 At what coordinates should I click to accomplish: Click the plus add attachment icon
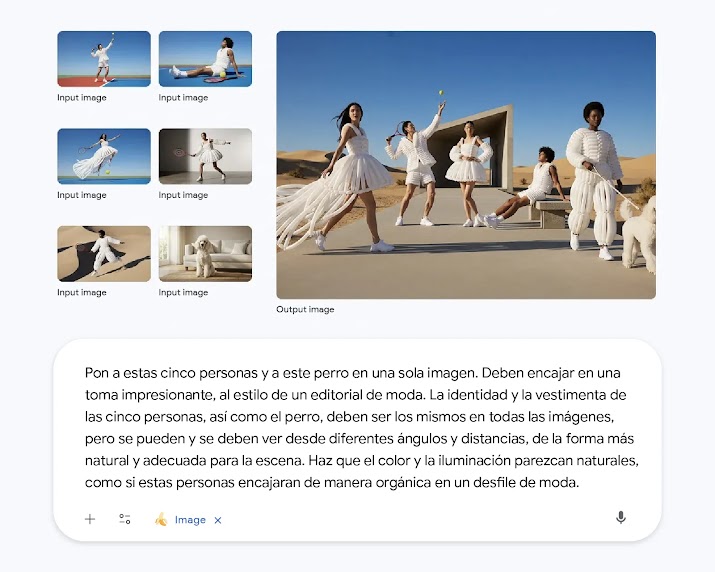(90, 519)
